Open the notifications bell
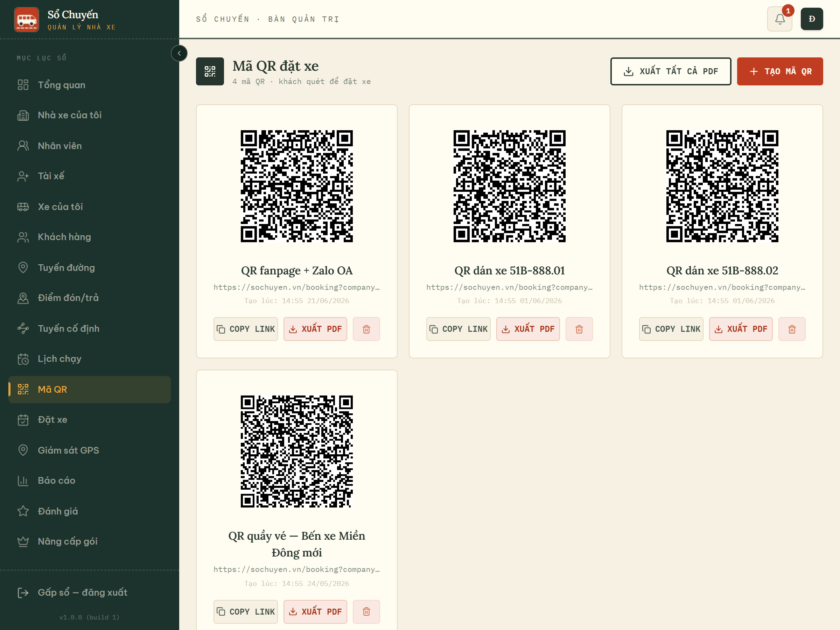Screen dimensions: 840x630 click(779, 19)
